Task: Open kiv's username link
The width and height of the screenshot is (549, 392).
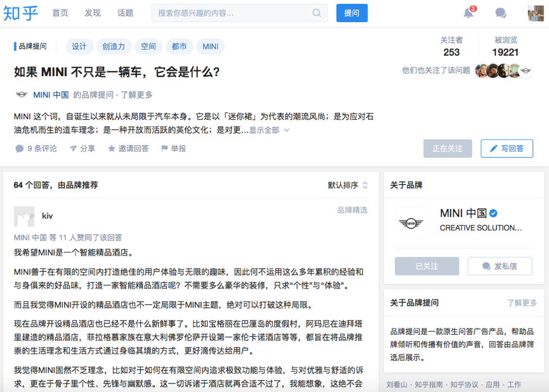Action: pos(47,216)
